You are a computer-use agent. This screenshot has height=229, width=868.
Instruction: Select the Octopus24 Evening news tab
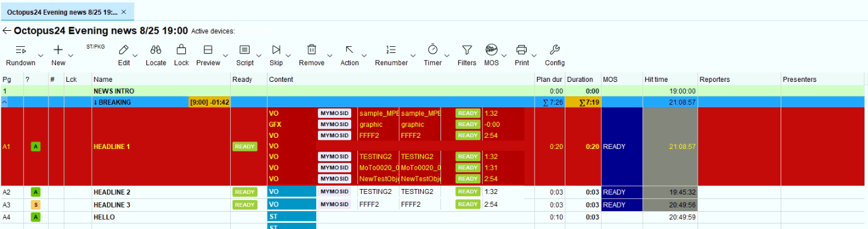point(62,12)
